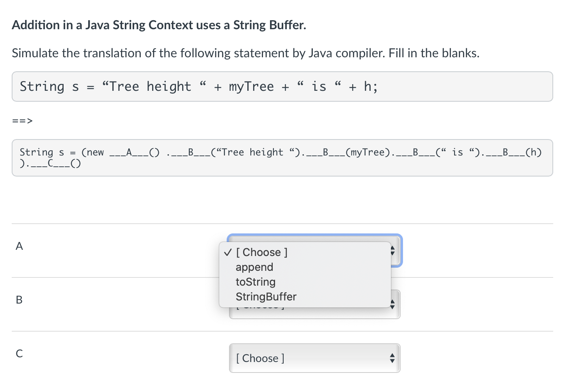
Task: Click the up-down arrows on dropdown C
Action: [392, 358]
